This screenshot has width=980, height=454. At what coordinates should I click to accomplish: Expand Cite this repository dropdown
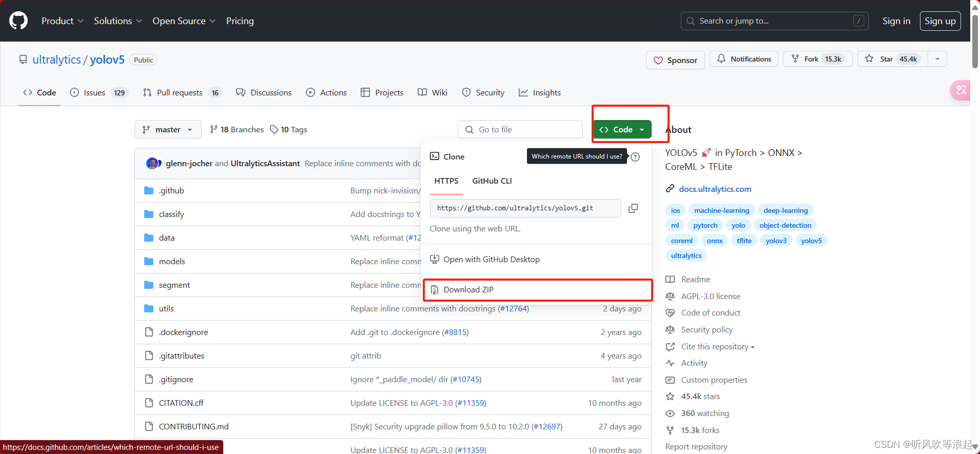click(x=717, y=347)
